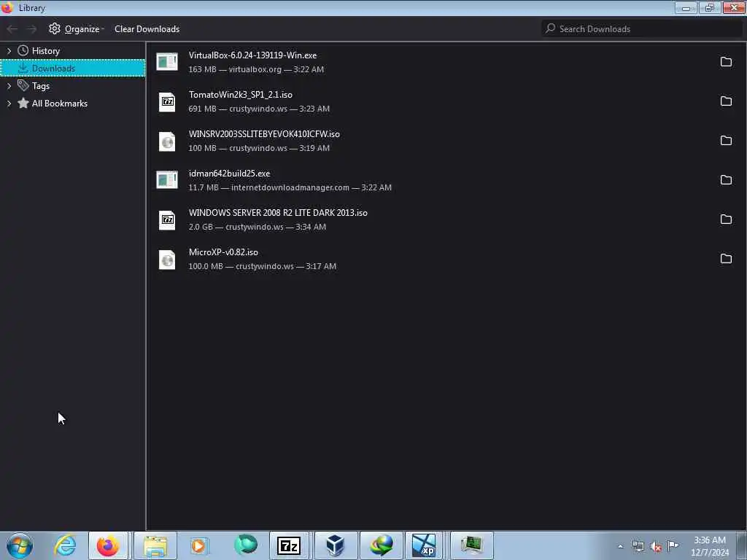Image resolution: width=747 pixels, height=560 pixels.
Task: Click the 7z icon of Windows Server 2008 iso
Action: tap(167, 220)
